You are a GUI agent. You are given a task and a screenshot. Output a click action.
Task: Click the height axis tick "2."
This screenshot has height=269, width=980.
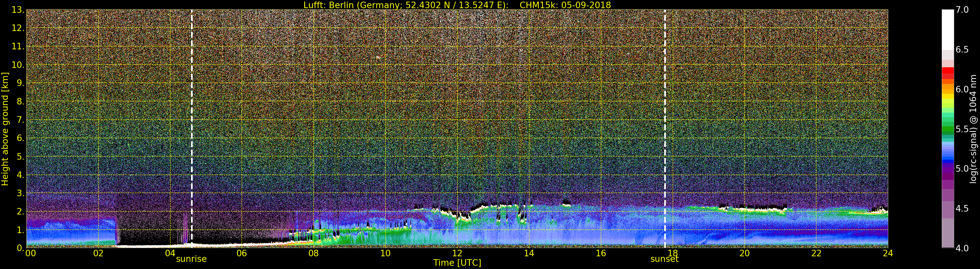(20, 212)
